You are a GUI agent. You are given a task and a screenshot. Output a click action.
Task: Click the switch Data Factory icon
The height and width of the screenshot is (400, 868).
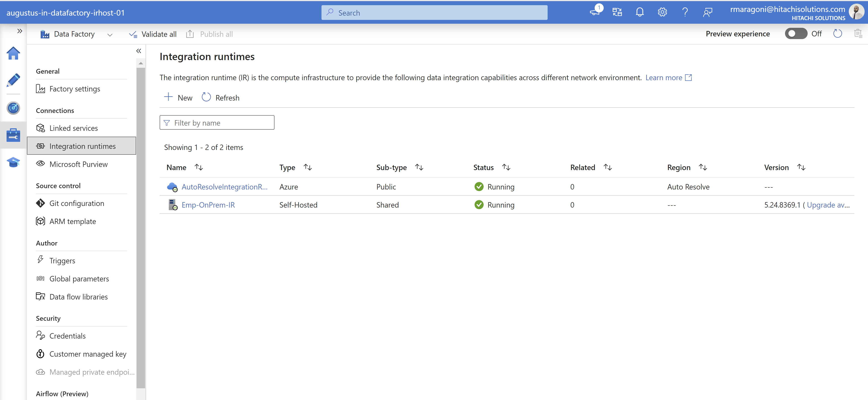click(x=617, y=12)
